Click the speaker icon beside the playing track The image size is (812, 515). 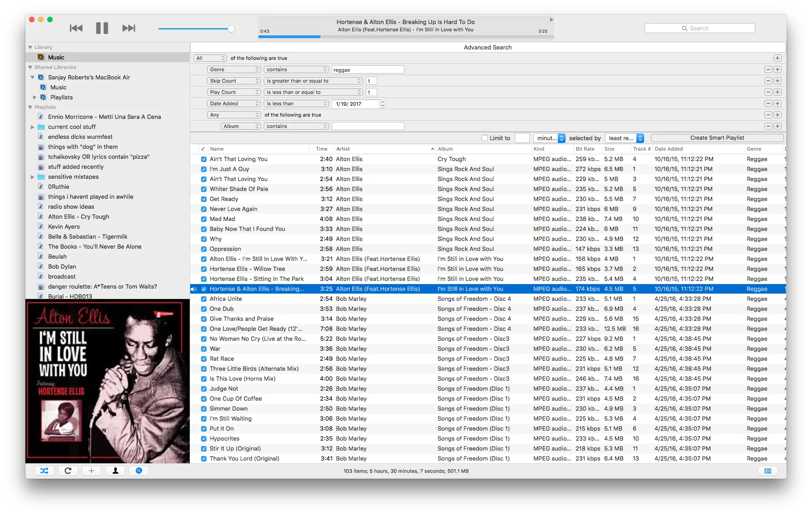(194, 289)
